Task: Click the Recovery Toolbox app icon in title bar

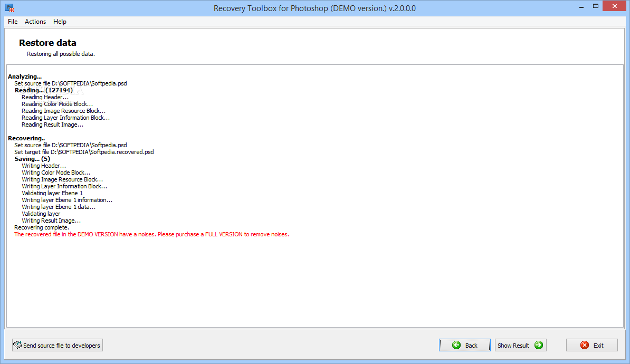Action: [x=9, y=8]
